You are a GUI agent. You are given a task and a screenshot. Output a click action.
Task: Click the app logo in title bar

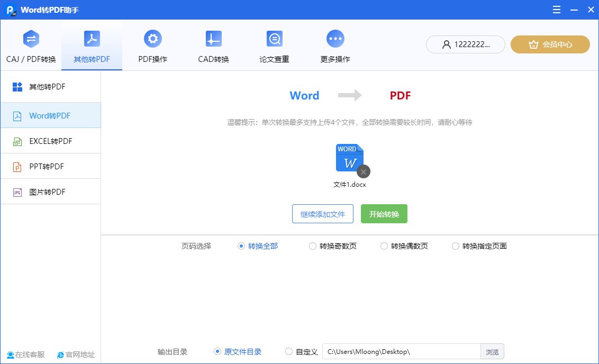(11, 10)
